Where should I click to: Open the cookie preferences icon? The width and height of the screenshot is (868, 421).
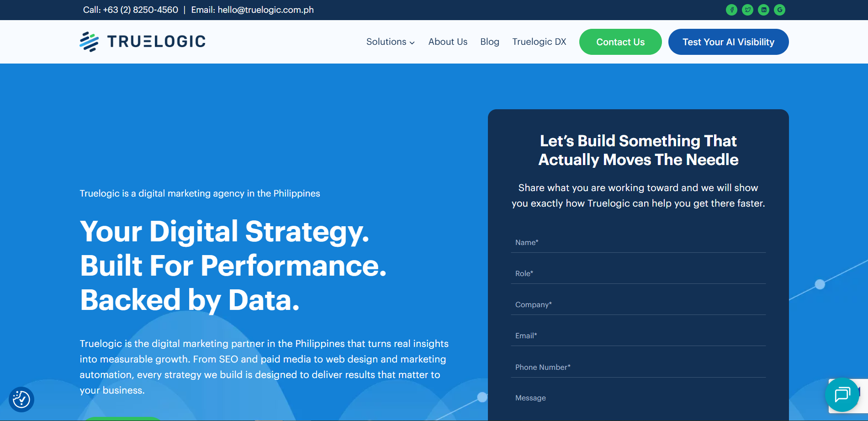click(x=21, y=400)
